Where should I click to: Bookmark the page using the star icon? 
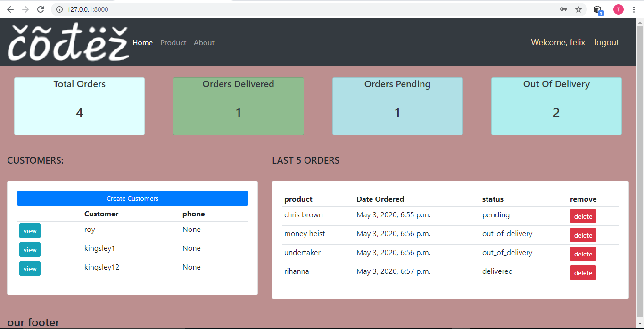click(578, 9)
